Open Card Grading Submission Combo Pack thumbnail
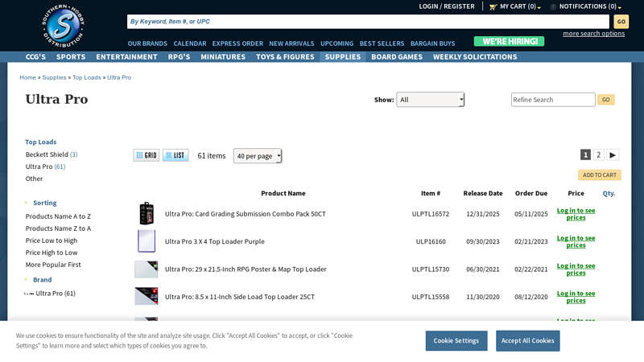The height and width of the screenshot is (362, 644). click(x=147, y=213)
